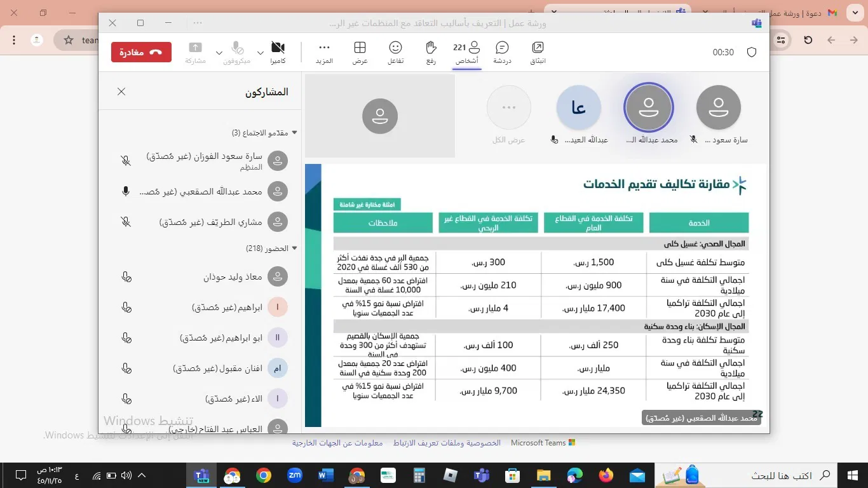Image resolution: width=868 pixels, height=488 pixels.
Task: Open the Chat (دردشة) panel
Action: pos(502,53)
